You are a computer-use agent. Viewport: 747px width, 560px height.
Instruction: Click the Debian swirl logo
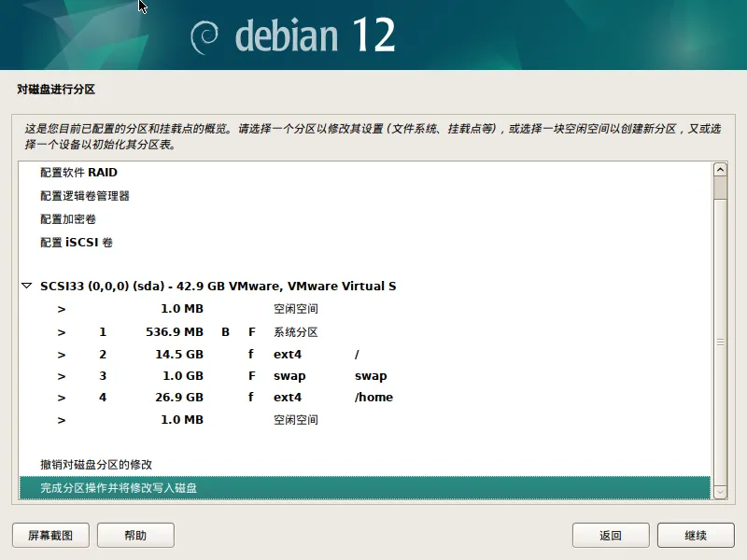(204, 37)
